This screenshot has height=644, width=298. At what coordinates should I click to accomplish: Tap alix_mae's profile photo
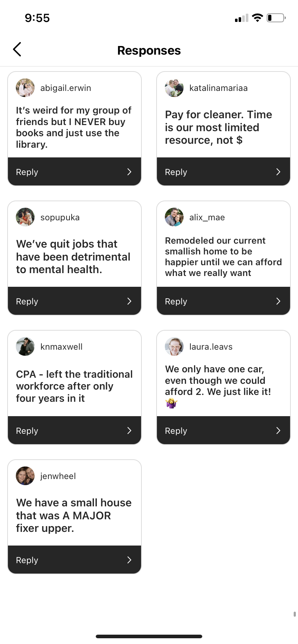174,217
